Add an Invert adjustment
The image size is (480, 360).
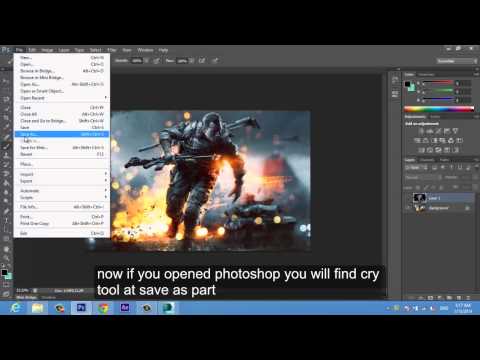pos(422,150)
